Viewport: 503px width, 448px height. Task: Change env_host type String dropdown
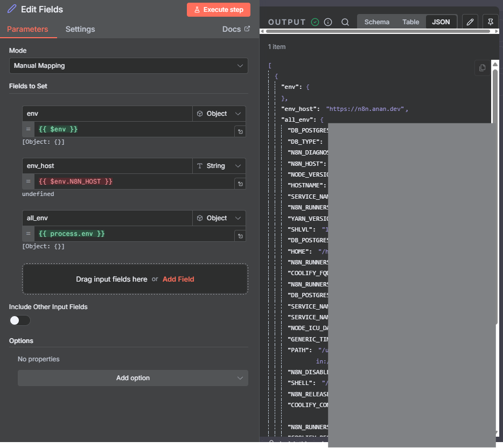219,166
